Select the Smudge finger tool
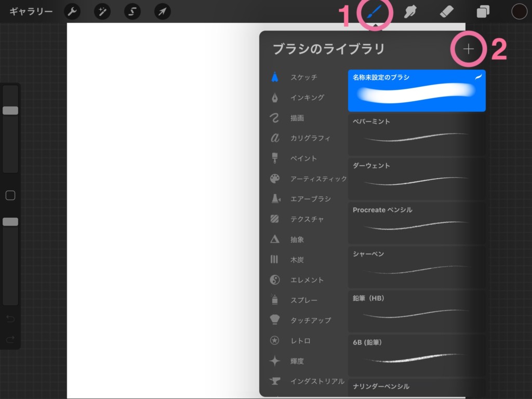 pyautogui.click(x=410, y=11)
